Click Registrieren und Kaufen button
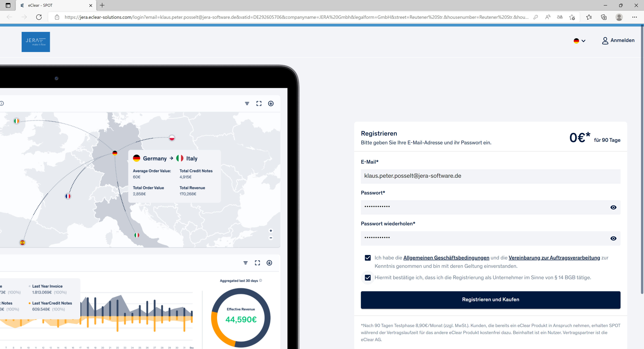The image size is (644, 349). (490, 300)
